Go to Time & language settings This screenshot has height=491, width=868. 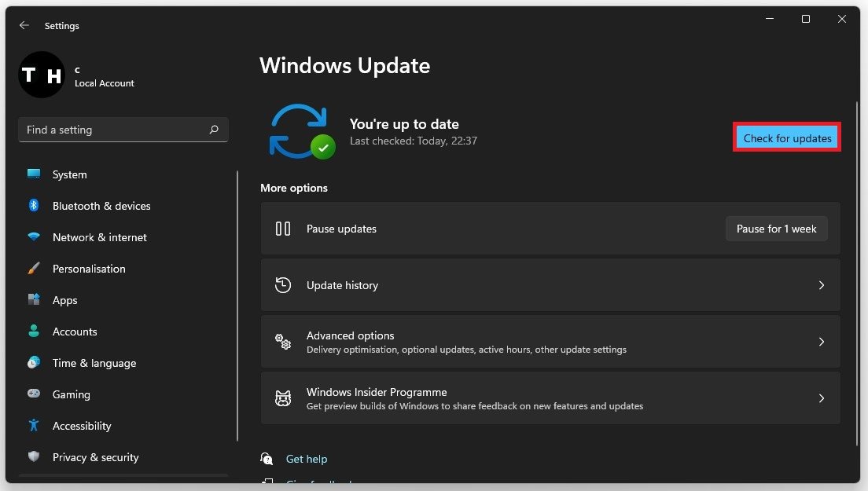coord(94,363)
